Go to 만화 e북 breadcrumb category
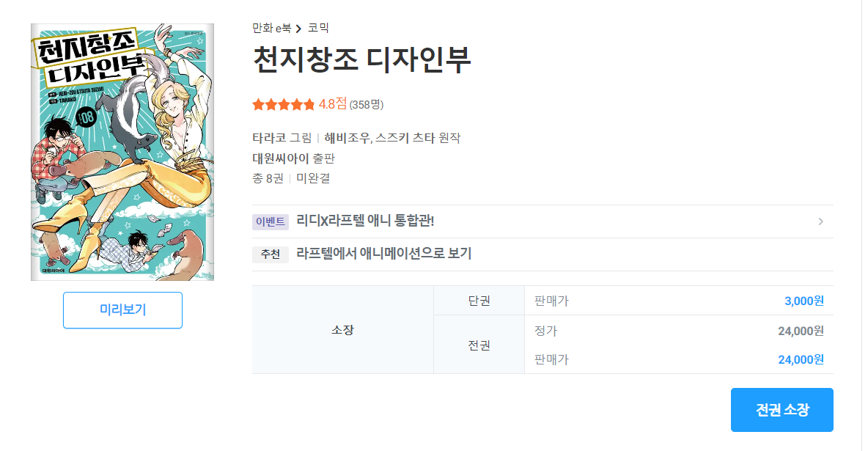Screen dimensions: 868x451 (271, 29)
